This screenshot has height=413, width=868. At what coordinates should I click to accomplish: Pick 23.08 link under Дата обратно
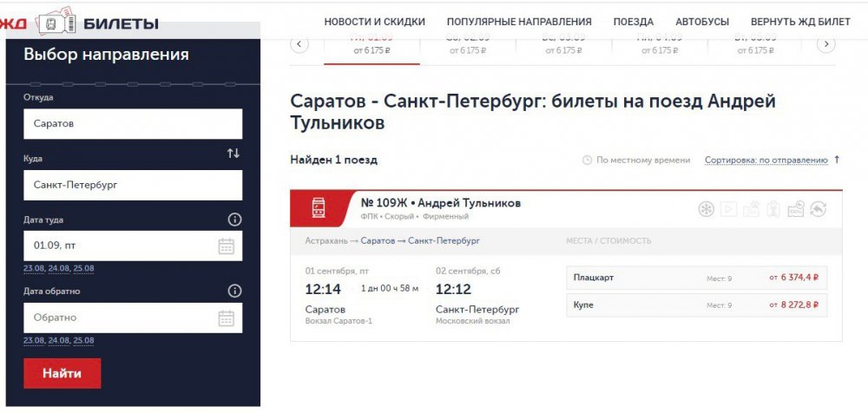(x=34, y=340)
